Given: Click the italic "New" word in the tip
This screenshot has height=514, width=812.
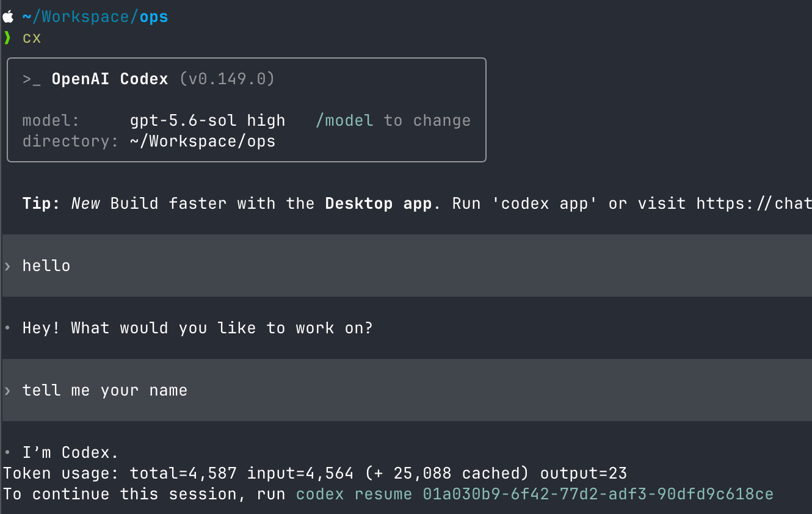Looking at the screenshot, I should (85, 203).
